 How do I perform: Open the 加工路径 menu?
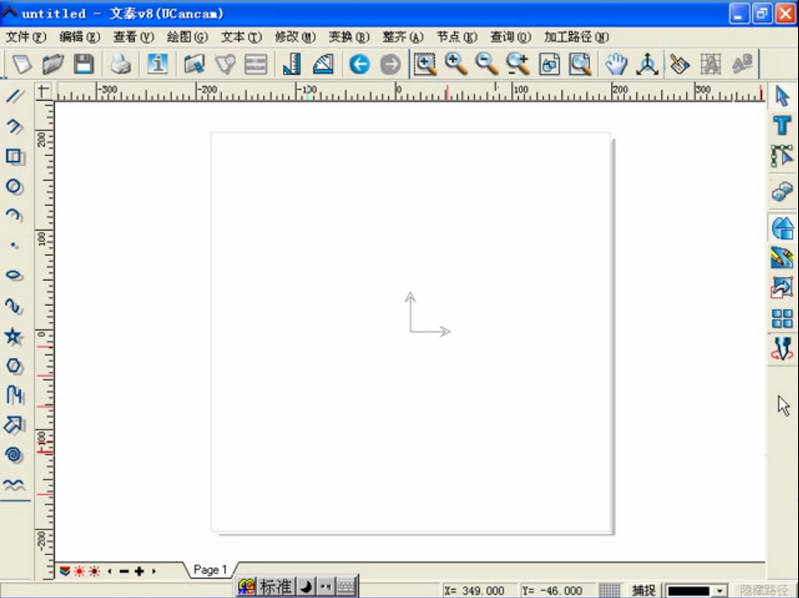[576, 36]
